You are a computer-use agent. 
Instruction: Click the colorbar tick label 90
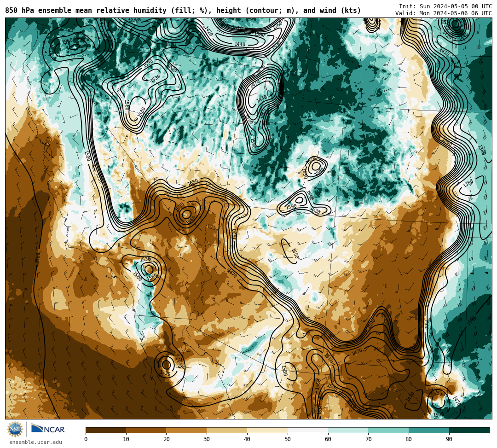click(449, 439)
